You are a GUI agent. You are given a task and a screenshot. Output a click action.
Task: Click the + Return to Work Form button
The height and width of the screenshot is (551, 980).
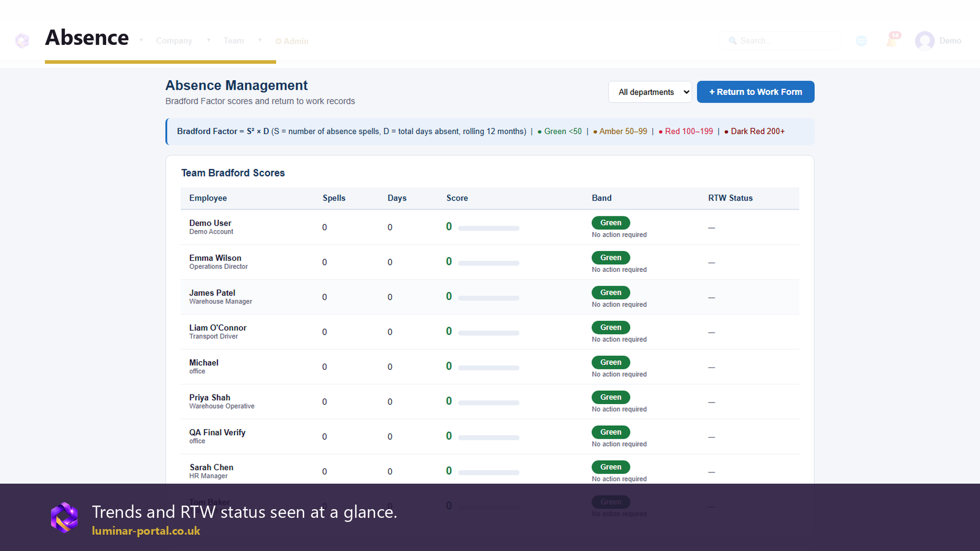(755, 92)
